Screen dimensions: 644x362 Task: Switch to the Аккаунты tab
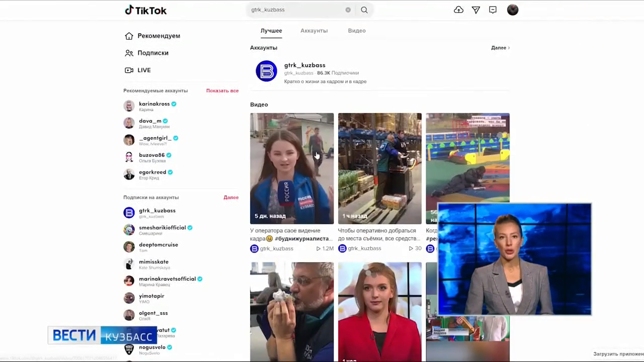pyautogui.click(x=314, y=31)
